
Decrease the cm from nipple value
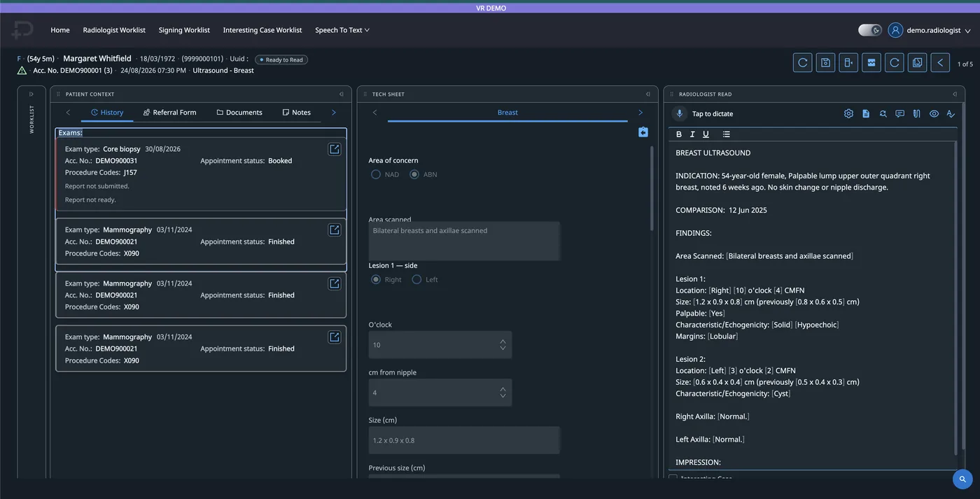point(503,396)
